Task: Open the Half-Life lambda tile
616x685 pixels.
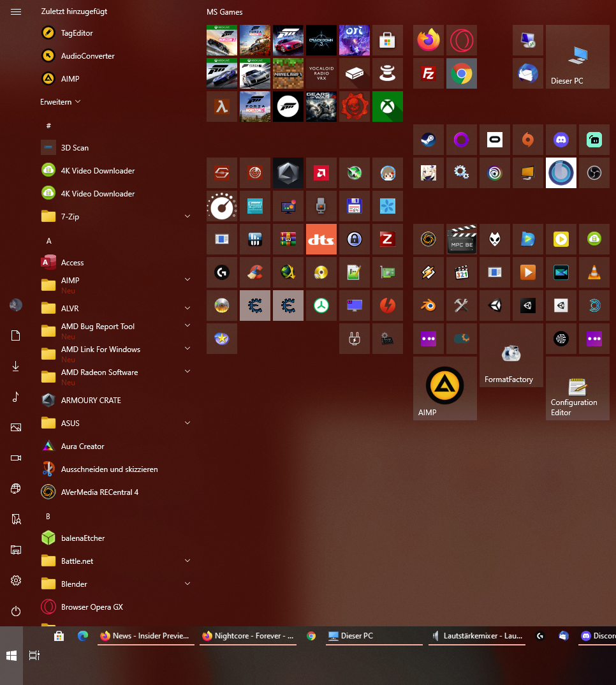Action: [221, 107]
